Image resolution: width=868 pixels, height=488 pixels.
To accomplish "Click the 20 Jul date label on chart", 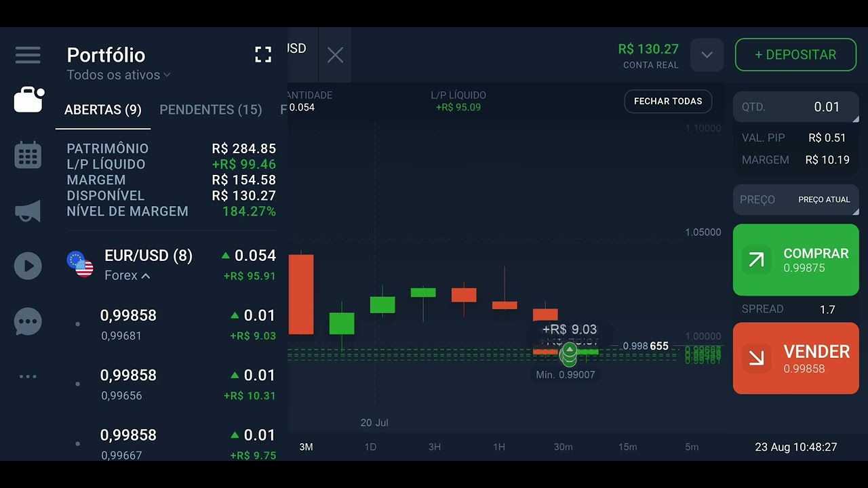I will click(x=374, y=423).
